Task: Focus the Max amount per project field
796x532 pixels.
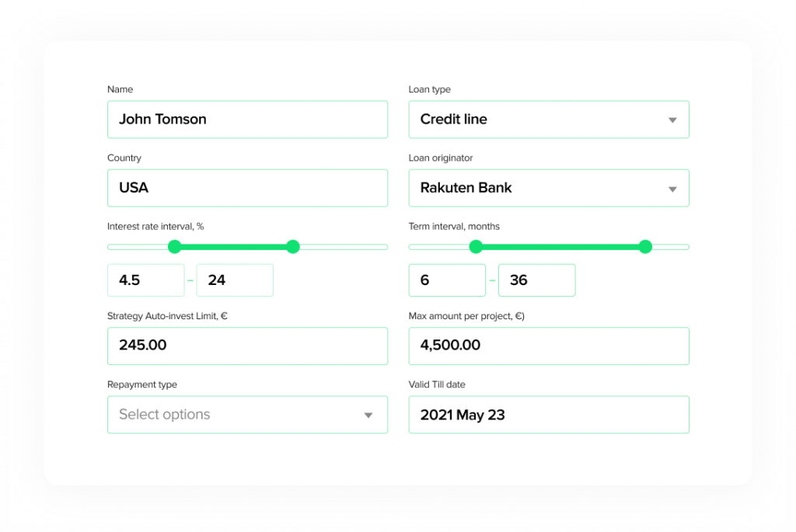Action: click(549, 346)
